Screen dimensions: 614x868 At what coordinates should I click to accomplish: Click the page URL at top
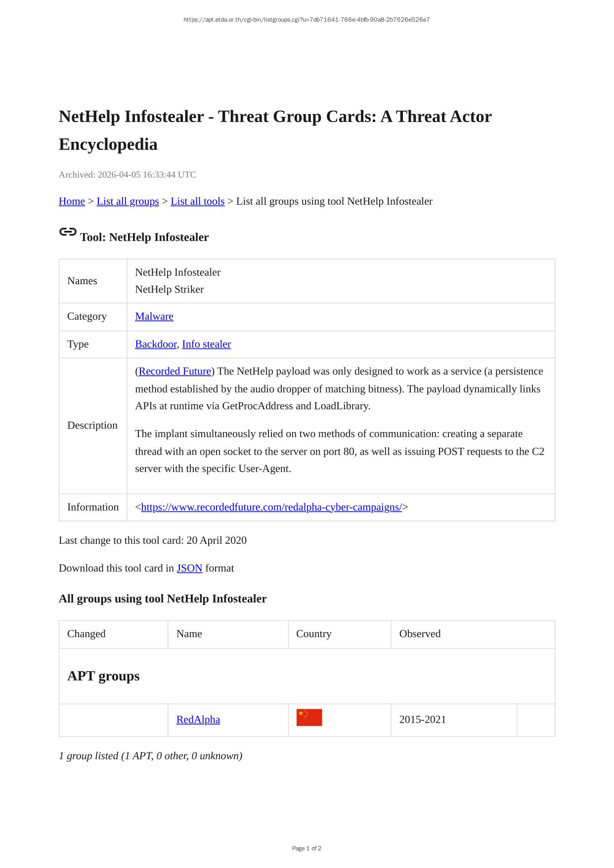click(x=307, y=20)
